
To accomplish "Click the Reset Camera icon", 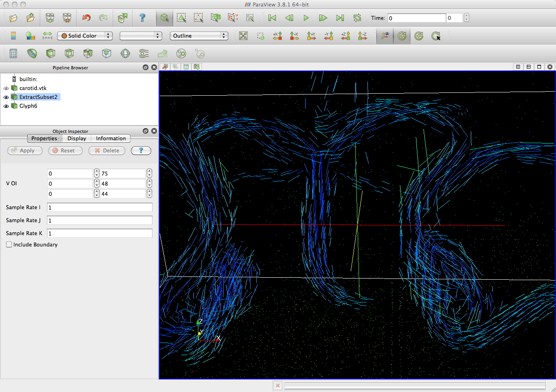I will coord(243,36).
